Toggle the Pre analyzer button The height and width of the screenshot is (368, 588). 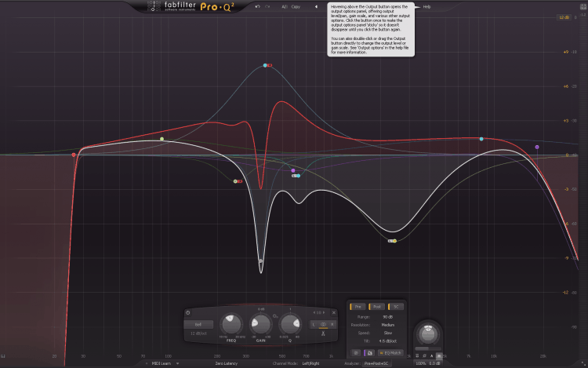coord(358,307)
